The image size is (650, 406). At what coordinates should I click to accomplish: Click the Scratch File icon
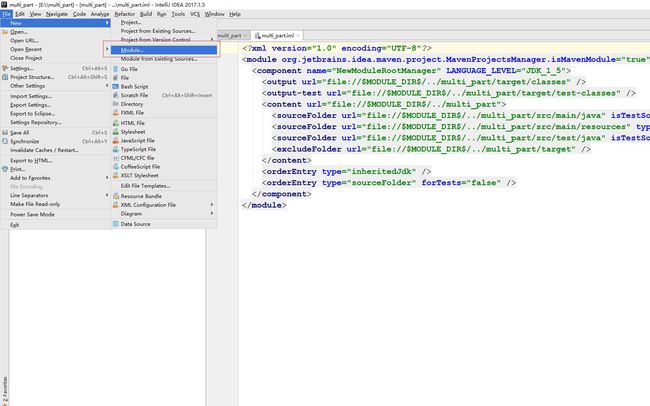click(x=116, y=95)
